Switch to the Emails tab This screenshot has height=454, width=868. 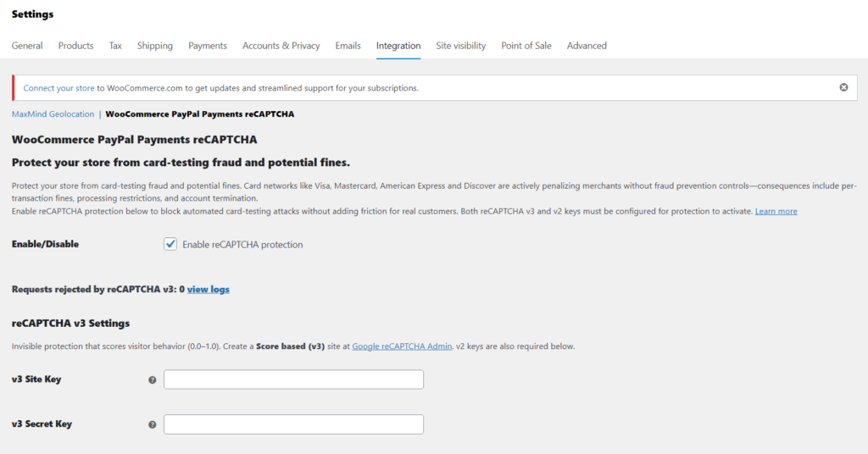pyautogui.click(x=348, y=46)
